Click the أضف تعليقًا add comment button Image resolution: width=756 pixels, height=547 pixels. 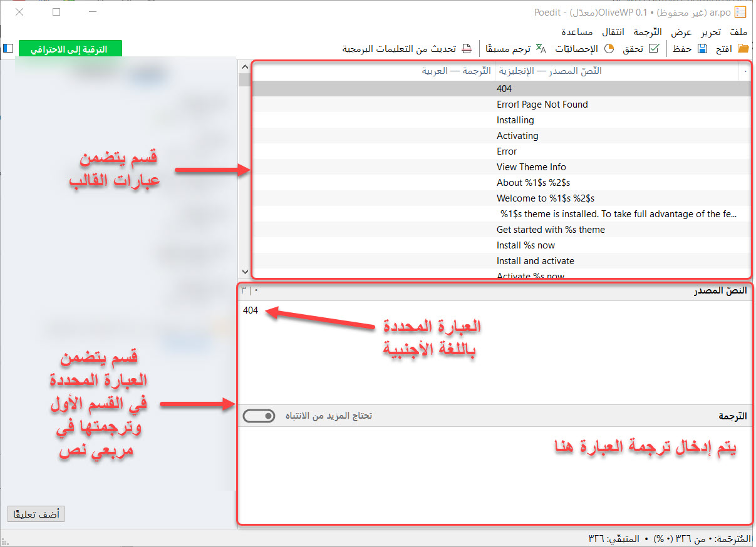[36, 514]
